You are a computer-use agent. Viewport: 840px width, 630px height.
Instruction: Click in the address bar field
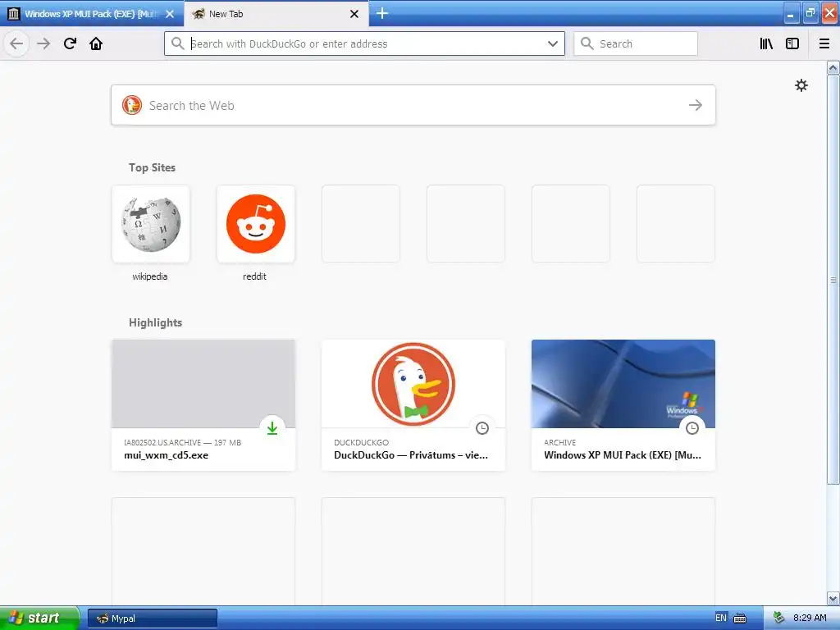[x=364, y=43]
